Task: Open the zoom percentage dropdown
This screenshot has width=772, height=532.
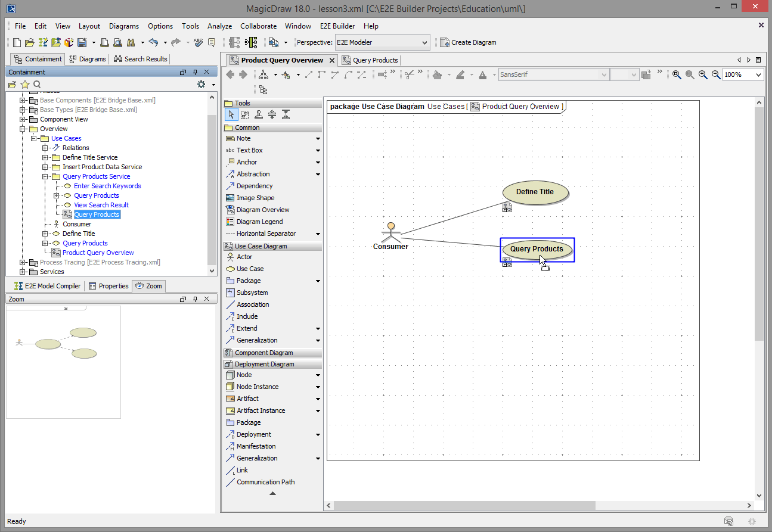Action: click(758, 74)
